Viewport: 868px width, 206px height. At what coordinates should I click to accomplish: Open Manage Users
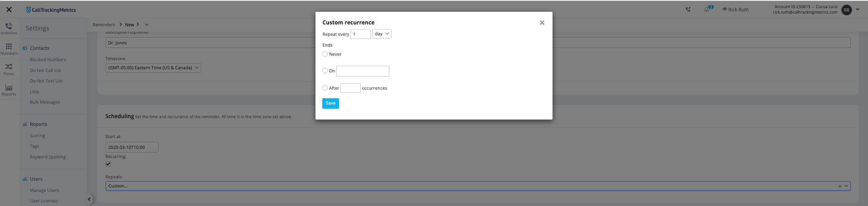(44, 191)
